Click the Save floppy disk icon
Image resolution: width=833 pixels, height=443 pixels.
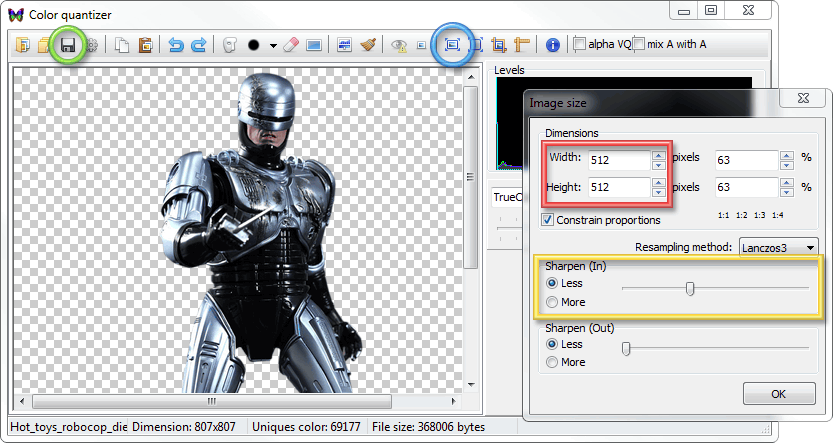tap(67, 45)
